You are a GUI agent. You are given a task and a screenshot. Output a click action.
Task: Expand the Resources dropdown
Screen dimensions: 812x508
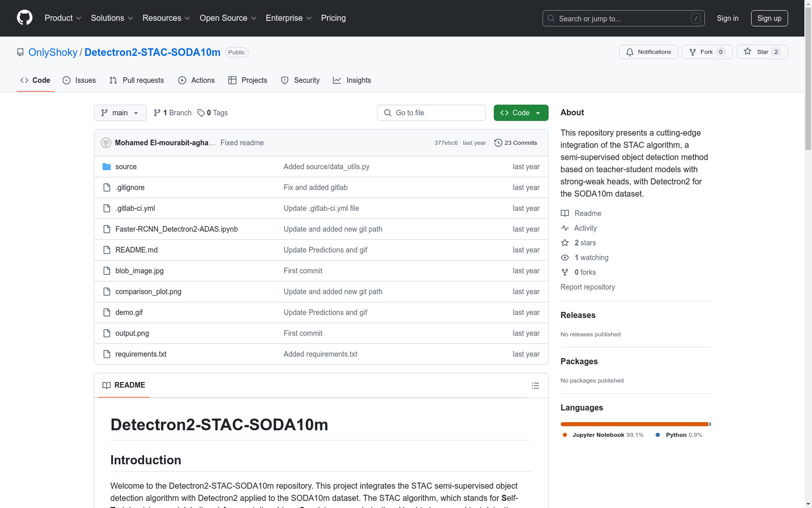click(166, 18)
